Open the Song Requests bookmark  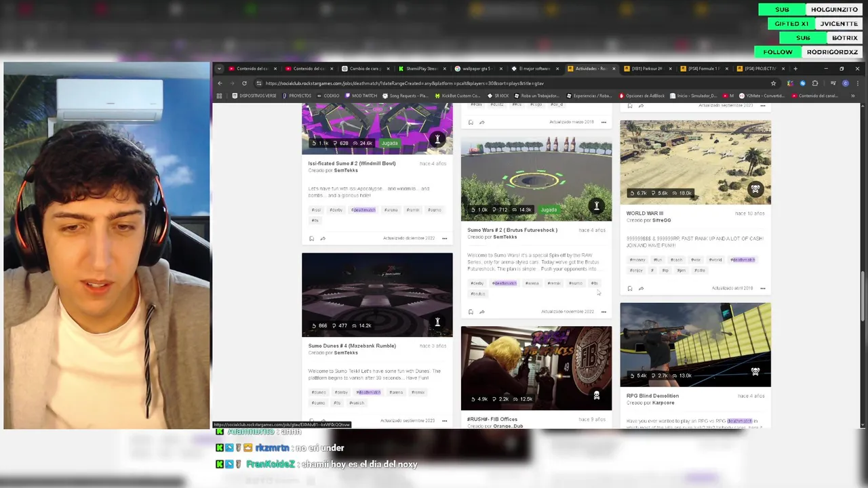[406, 96]
